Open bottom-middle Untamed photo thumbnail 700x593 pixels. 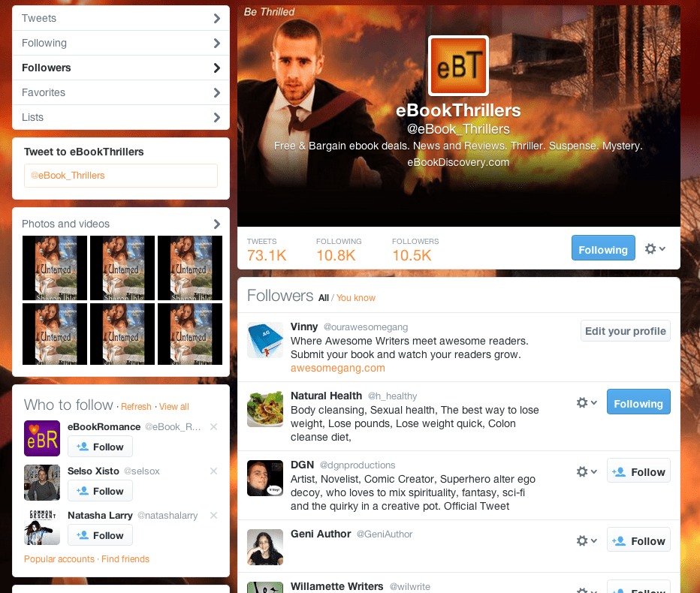coord(122,334)
